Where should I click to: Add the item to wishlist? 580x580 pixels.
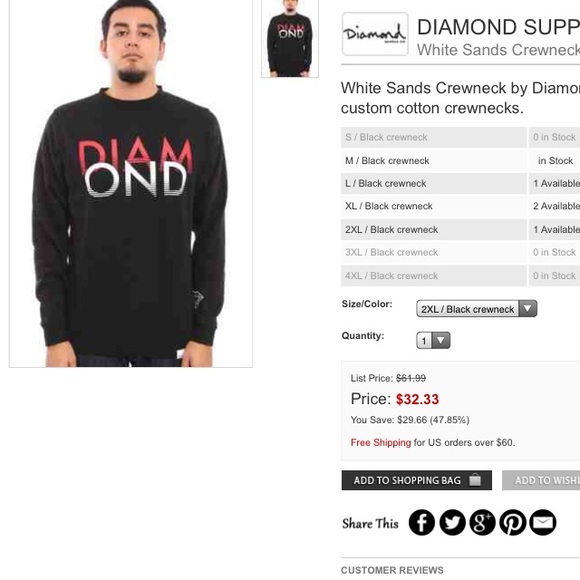pos(541,480)
